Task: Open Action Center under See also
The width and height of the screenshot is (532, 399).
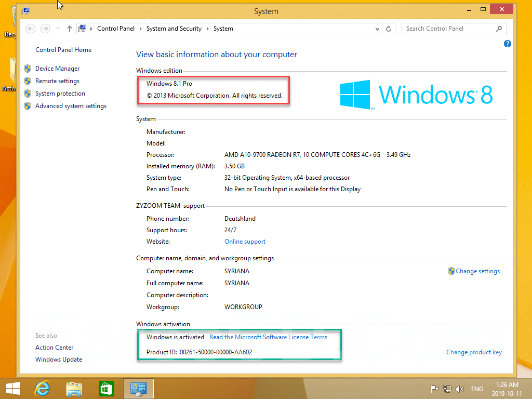Action: click(54, 348)
